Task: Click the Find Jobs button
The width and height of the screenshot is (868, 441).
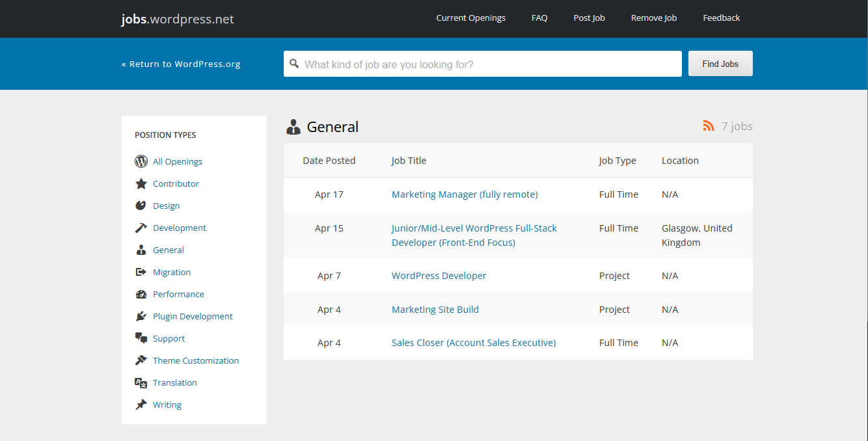Action: [x=720, y=63]
